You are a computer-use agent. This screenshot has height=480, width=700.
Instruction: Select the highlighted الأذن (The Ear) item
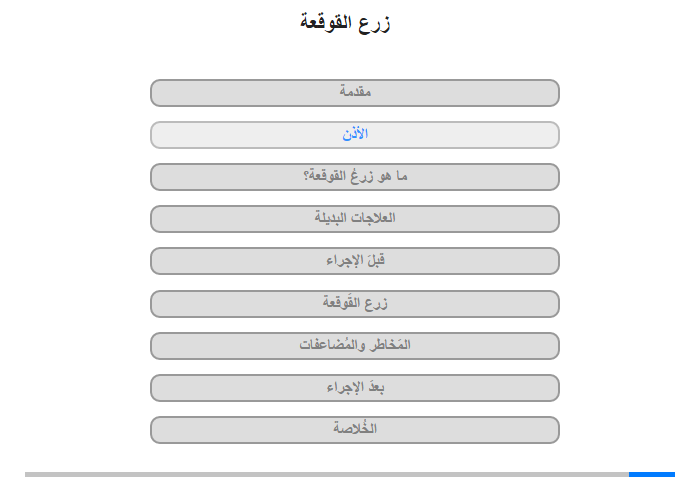pos(355,135)
